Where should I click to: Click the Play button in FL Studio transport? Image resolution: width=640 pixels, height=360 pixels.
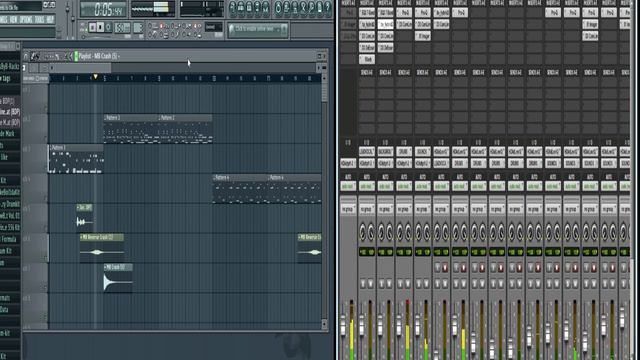pos(93,27)
